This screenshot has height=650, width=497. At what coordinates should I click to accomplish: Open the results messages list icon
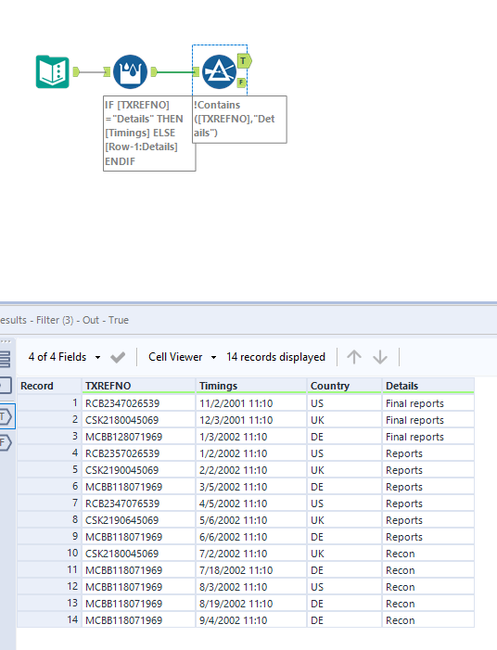point(5,359)
